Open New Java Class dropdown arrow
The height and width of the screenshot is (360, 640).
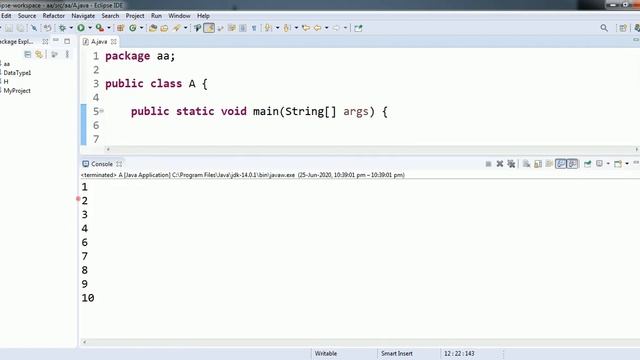click(142, 28)
